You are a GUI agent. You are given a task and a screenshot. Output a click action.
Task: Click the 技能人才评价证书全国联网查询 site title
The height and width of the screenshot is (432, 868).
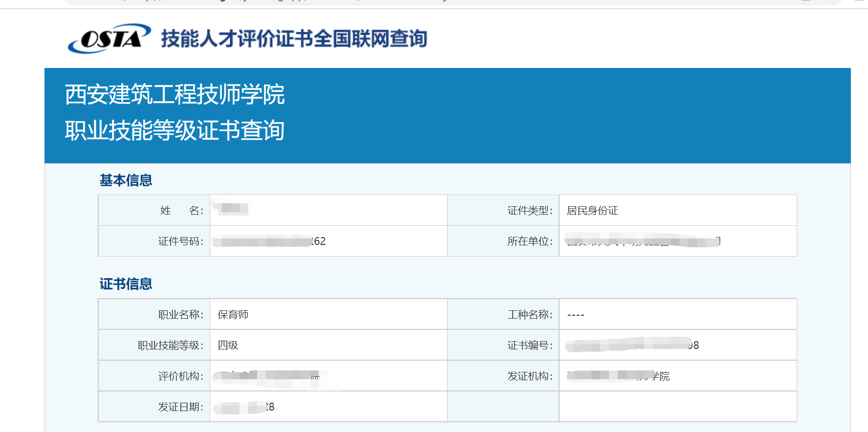(294, 39)
